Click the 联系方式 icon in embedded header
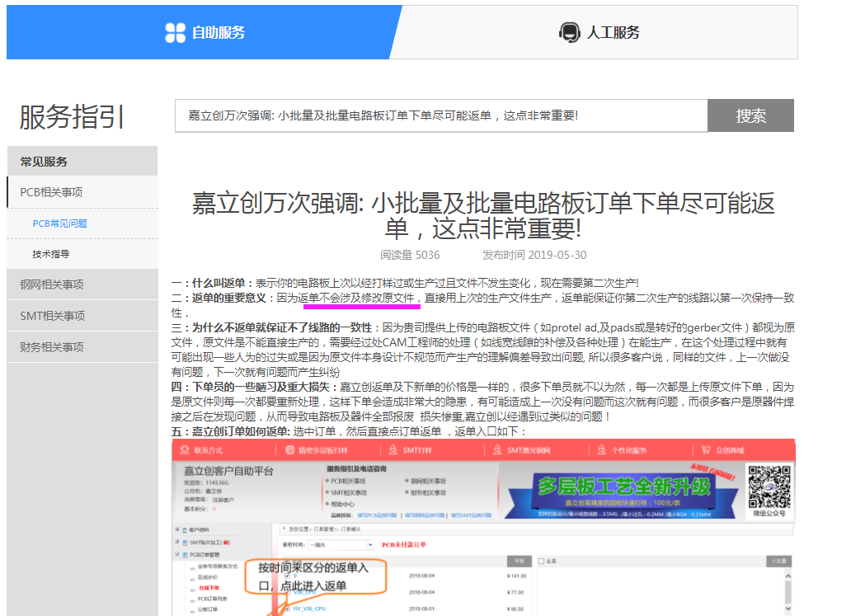Viewport: 851px width, 616px height. (184, 450)
